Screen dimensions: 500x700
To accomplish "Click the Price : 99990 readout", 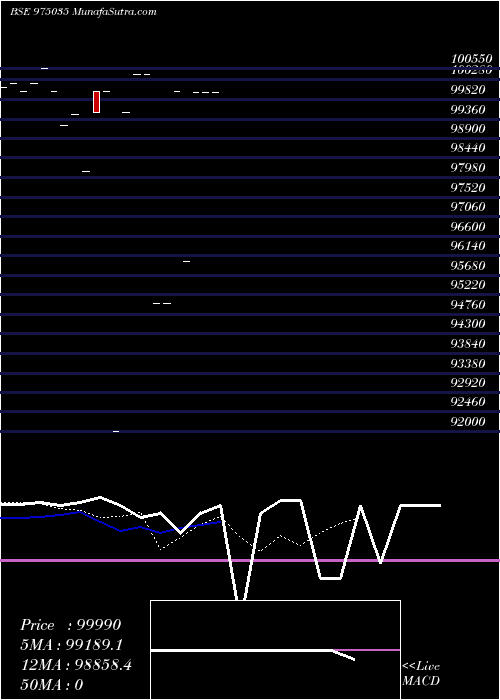I will 71,625.
